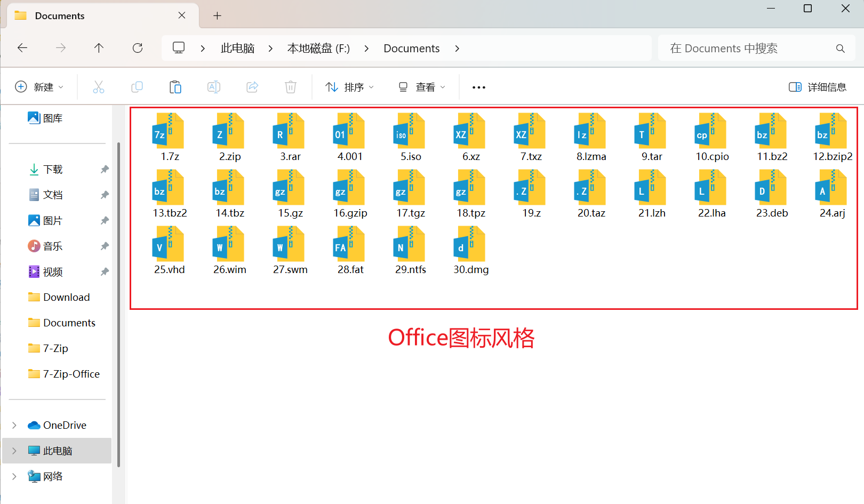The height and width of the screenshot is (504, 864).
Task: Expand the 此电脑 tree node chevron
Action: coord(14,451)
